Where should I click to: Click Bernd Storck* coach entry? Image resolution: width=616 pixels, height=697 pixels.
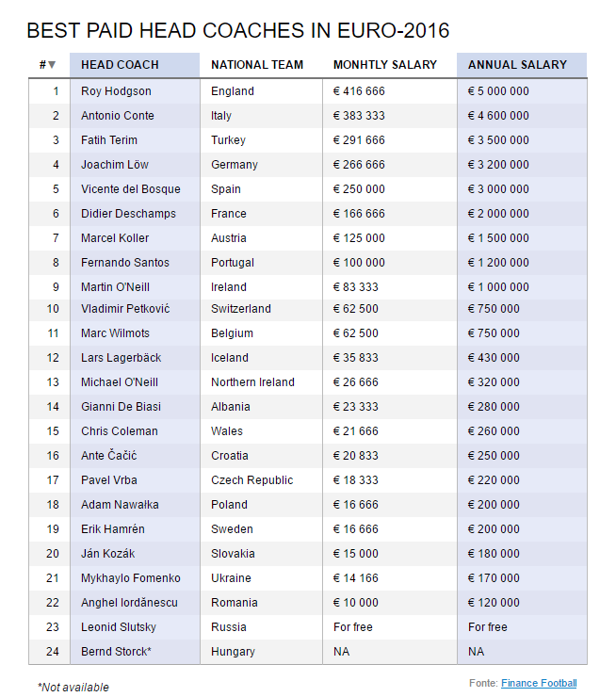(117, 652)
